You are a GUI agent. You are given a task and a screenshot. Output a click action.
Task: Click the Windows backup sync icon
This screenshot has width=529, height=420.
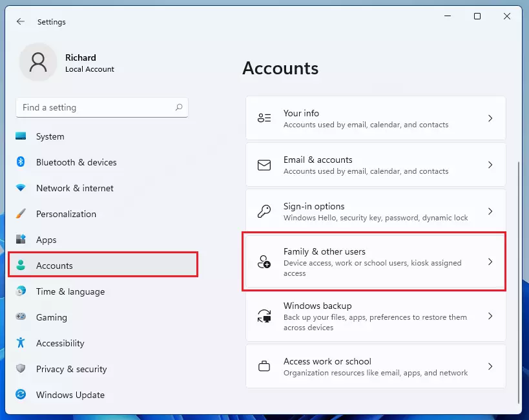264,316
